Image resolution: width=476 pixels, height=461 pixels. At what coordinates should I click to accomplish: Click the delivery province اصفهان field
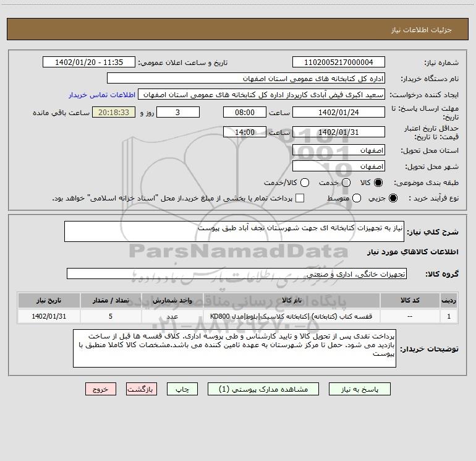339,150
